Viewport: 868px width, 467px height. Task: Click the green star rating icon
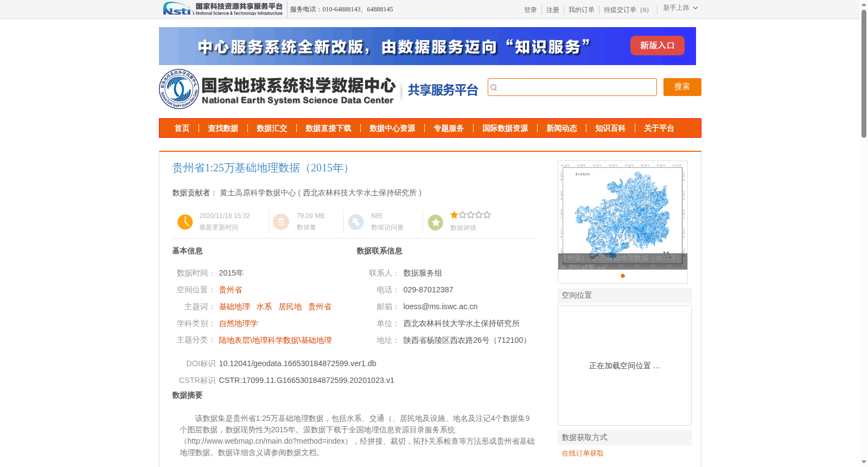436,222
